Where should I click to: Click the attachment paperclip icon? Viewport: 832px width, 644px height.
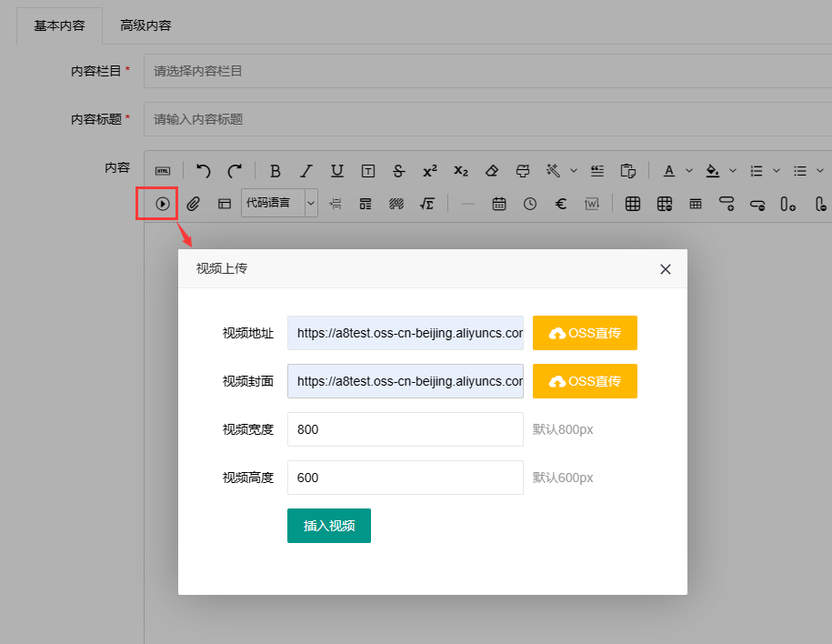click(x=193, y=204)
